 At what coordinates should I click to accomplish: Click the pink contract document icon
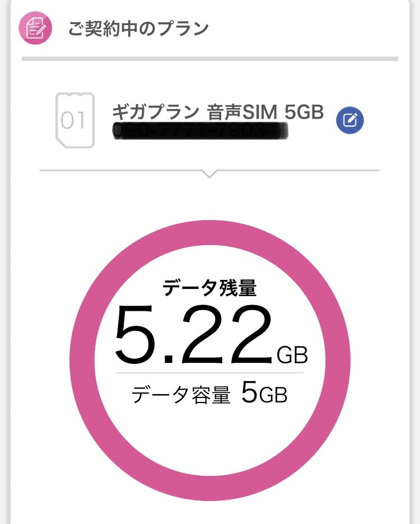[x=35, y=27]
